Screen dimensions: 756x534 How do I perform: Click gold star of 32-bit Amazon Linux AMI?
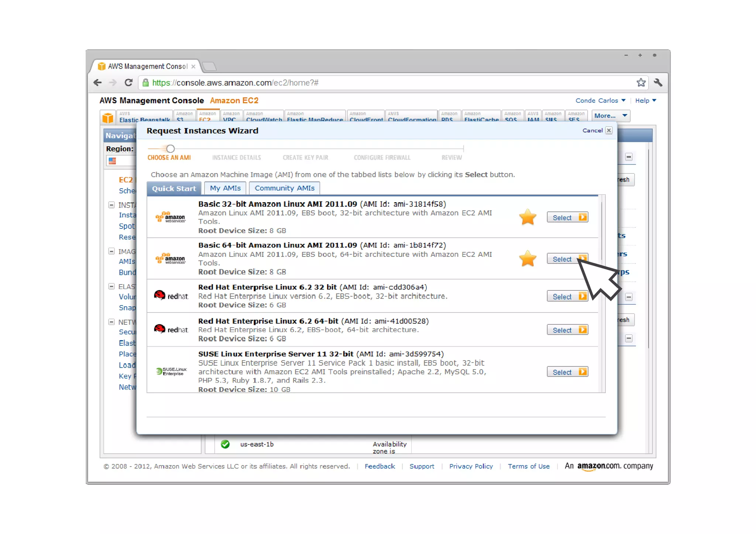click(528, 217)
